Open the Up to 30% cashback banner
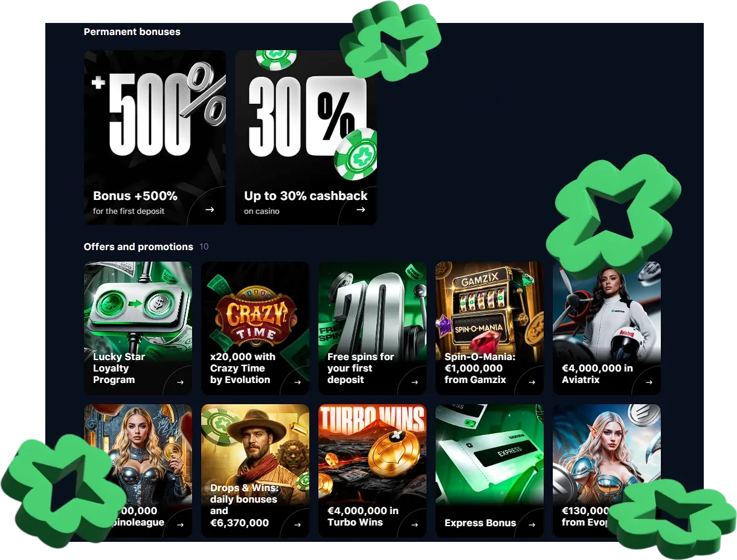Viewport: 737px width, 560px height. [306, 137]
